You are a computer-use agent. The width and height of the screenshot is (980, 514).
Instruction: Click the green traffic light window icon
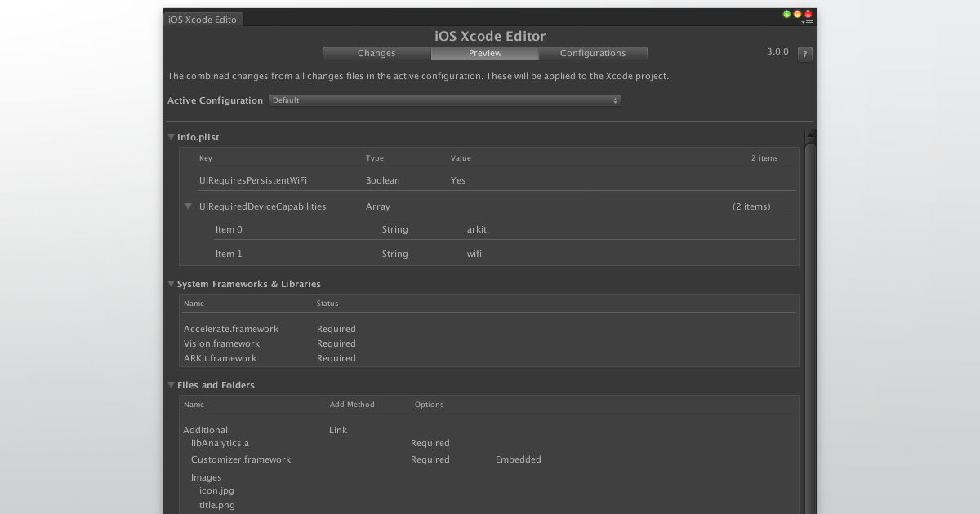point(786,13)
